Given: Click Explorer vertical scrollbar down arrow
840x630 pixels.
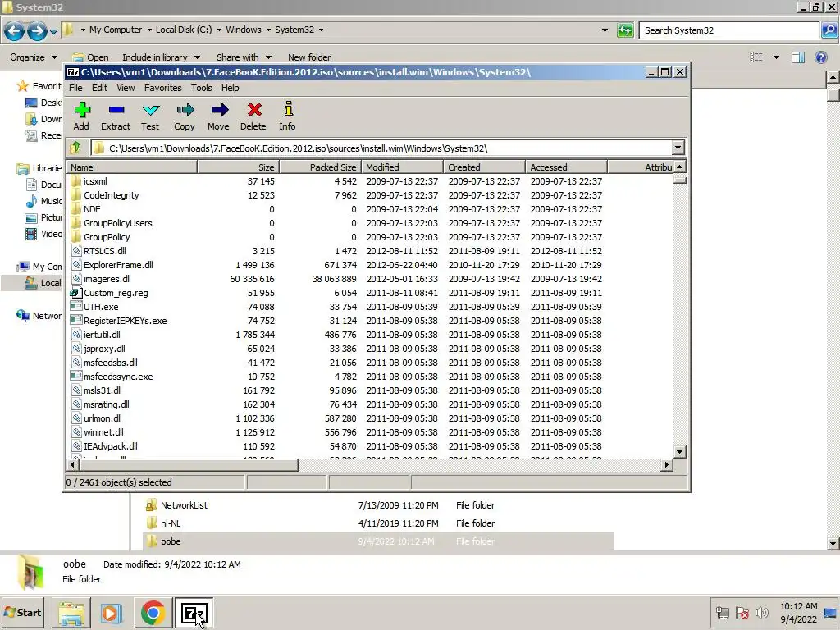Looking at the screenshot, I should pyautogui.click(x=833, y=544).
